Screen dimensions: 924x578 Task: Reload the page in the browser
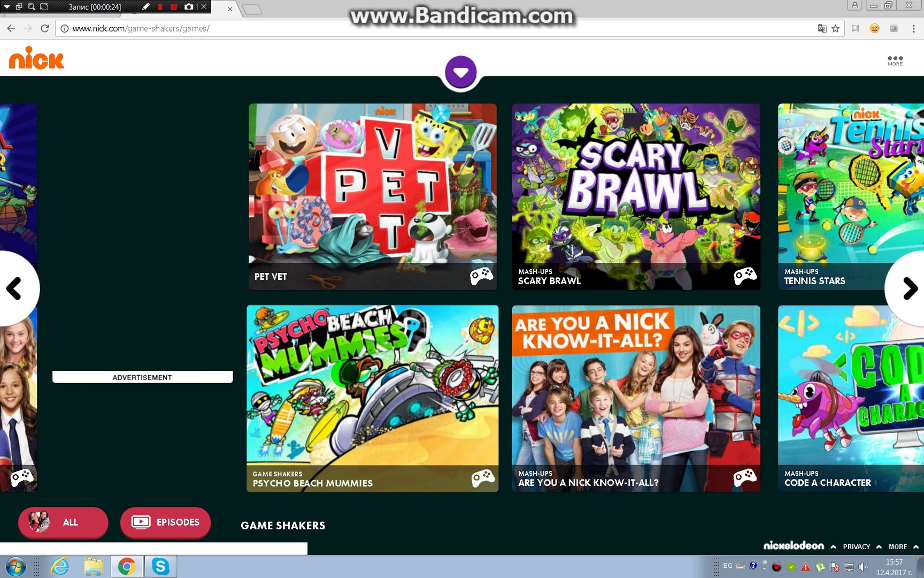click(x=45, y=28)
